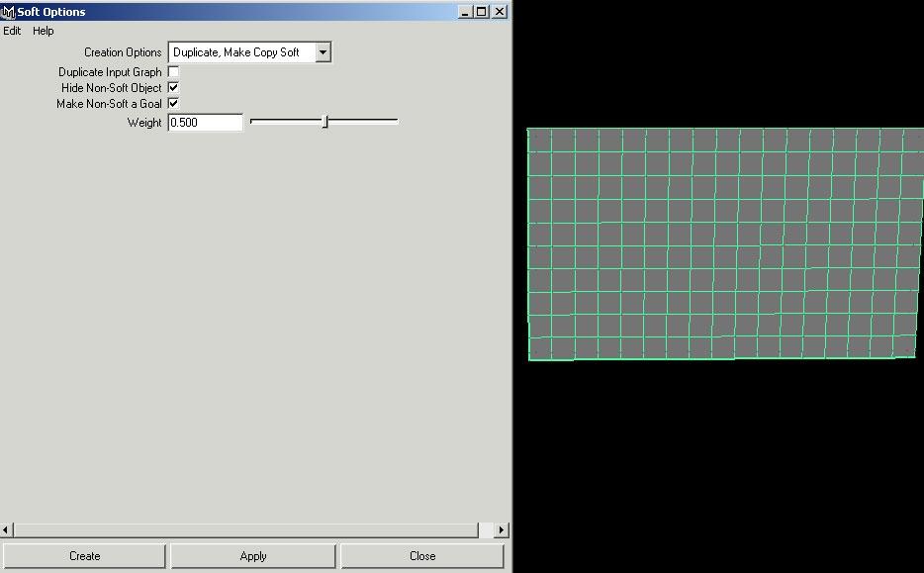Viewport: 924px width, 573px height.
Task: Select the green wireframe mesh plane
Action: (x=725, y=243)
